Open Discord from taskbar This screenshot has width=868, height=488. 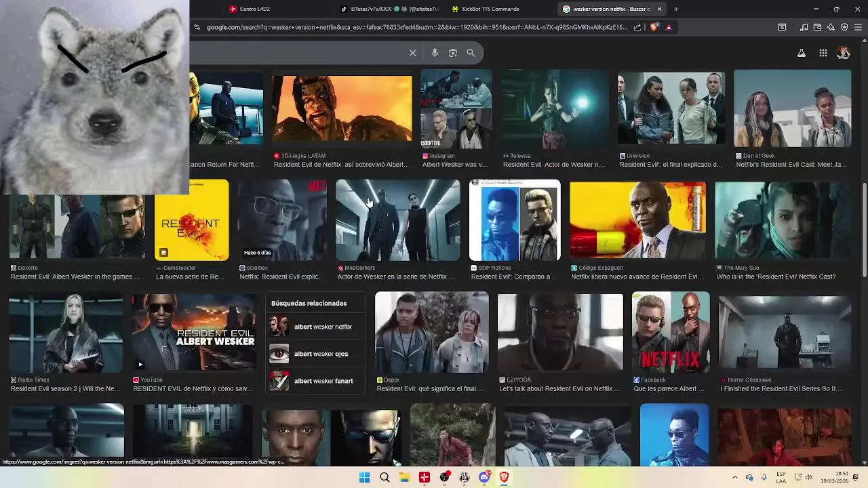coord(484,477)
